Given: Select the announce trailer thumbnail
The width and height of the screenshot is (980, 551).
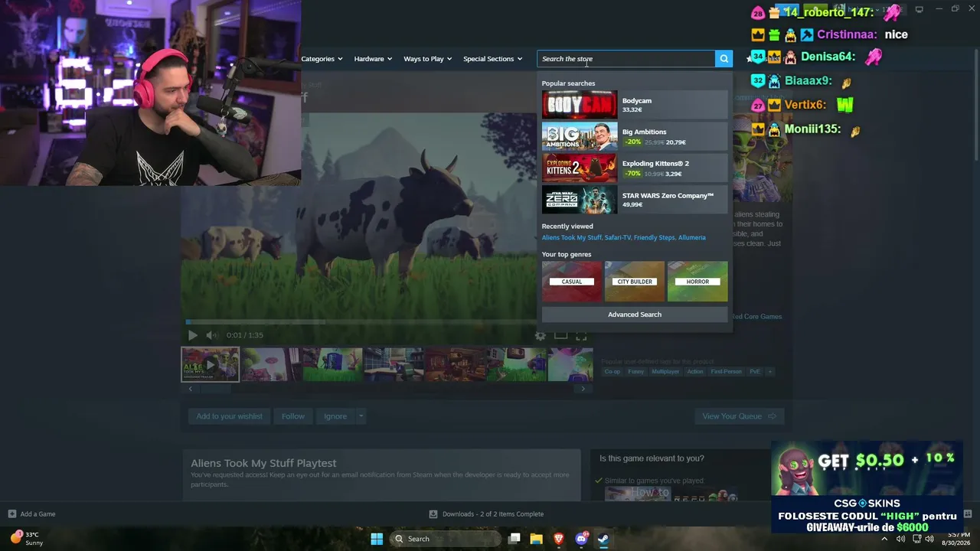Looking at the screenshot, I should 211,364.
